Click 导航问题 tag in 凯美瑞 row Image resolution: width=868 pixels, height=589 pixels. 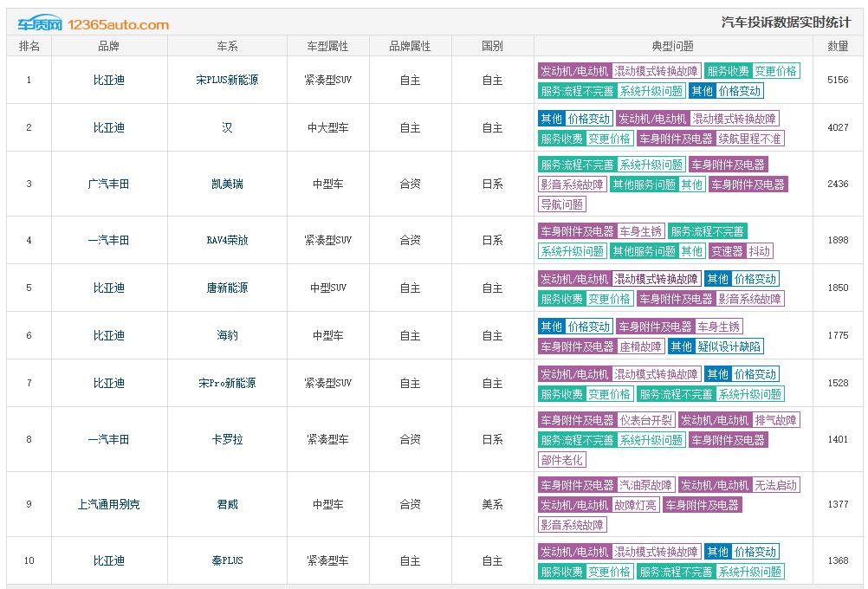pyautogui.click(x=562, y=204)
